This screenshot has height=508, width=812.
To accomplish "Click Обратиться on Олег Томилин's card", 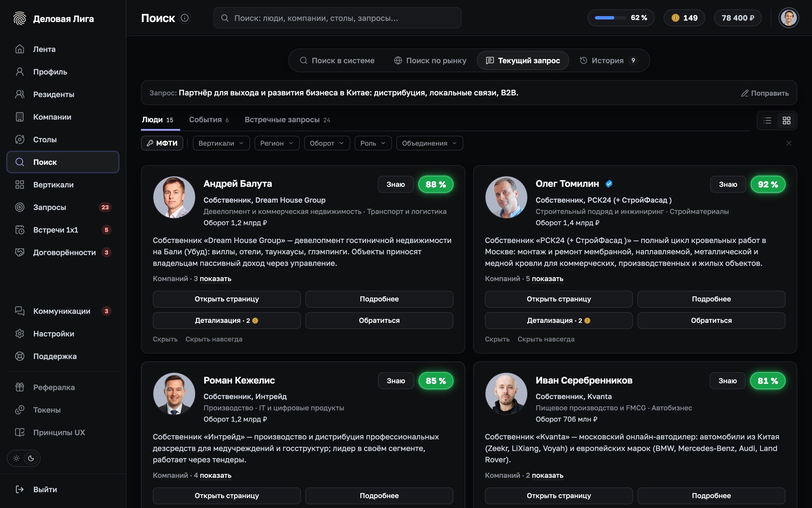I will click(x=711, y=321).
